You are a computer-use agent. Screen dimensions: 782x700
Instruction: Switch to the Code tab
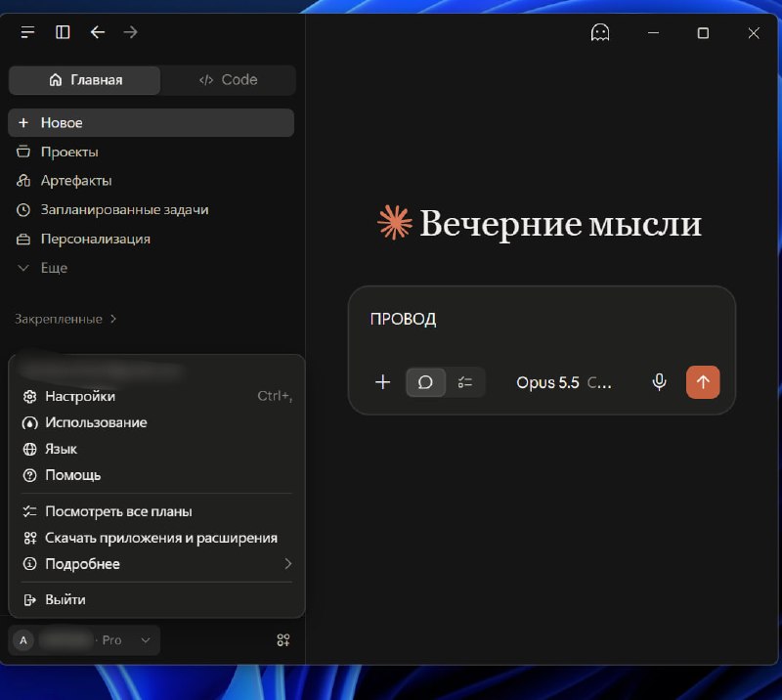(x=229, y=80)
